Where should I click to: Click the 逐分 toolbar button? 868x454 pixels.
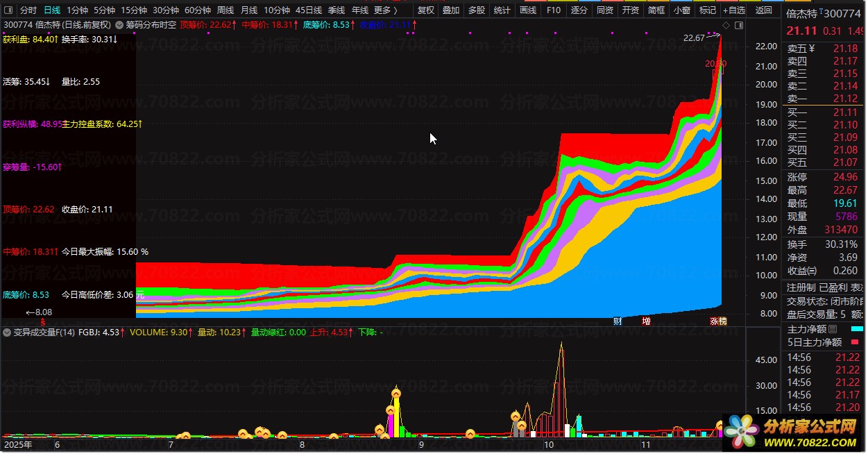point(579,10)
